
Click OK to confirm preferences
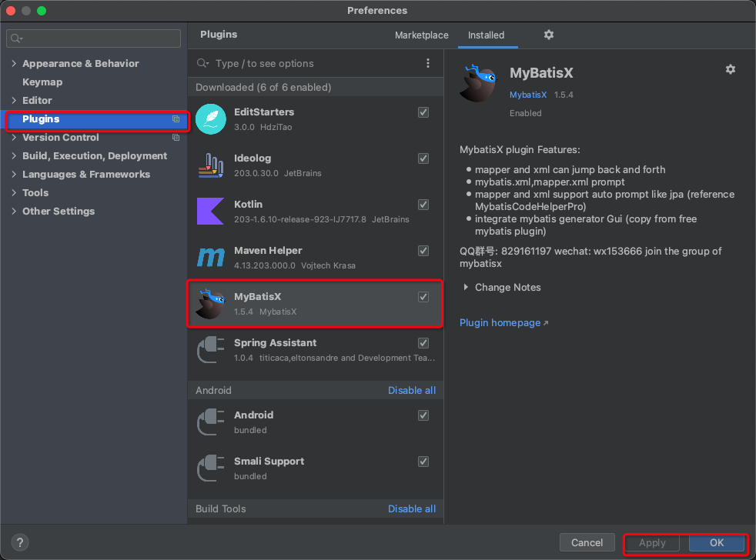pos(717,542)
